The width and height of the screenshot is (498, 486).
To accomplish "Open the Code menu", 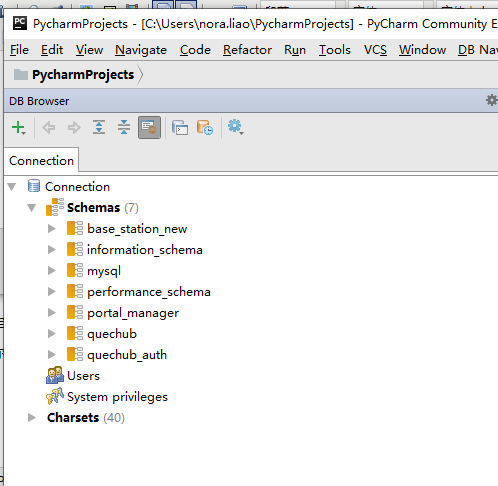I will pyautogui.click(x=195, y=50).
